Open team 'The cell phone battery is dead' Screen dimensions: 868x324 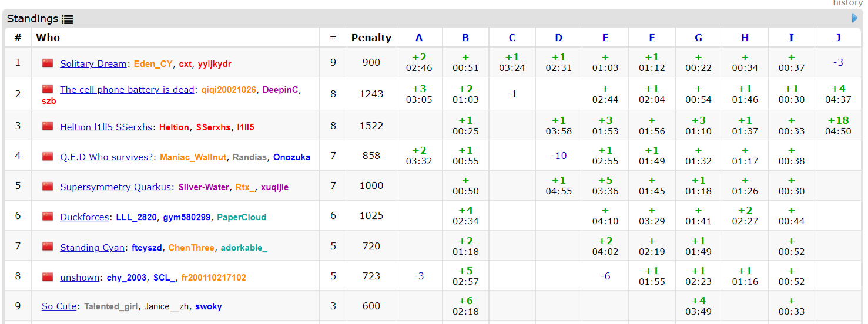[x=127, y=90]
